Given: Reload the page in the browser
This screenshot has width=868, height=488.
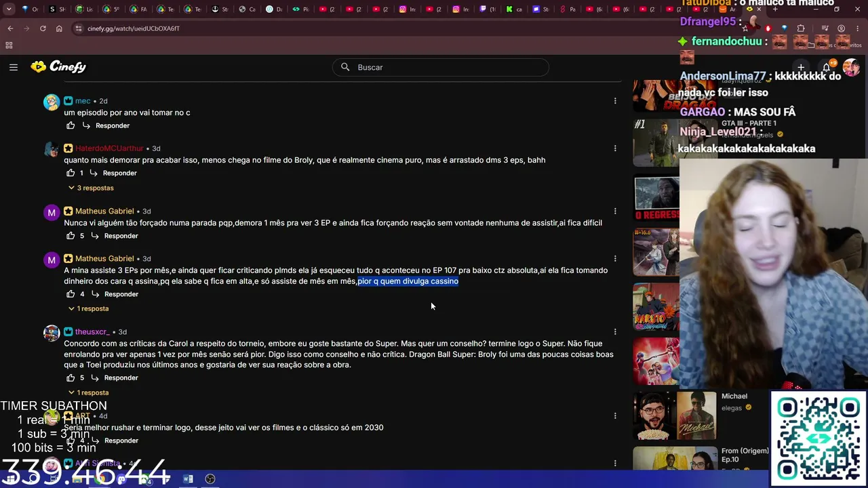Looking at the screenshot, I should (43, 28).
